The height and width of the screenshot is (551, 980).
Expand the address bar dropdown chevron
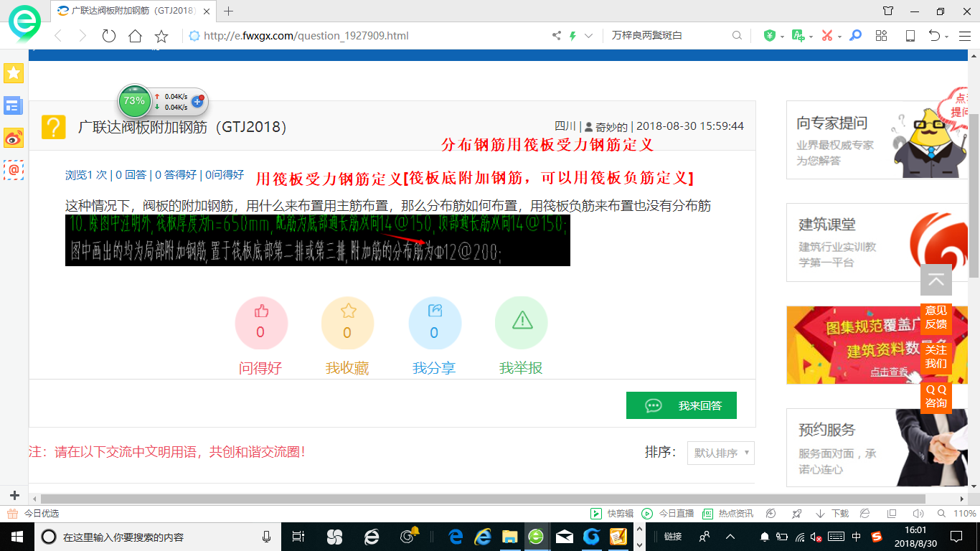pos(589,36)
